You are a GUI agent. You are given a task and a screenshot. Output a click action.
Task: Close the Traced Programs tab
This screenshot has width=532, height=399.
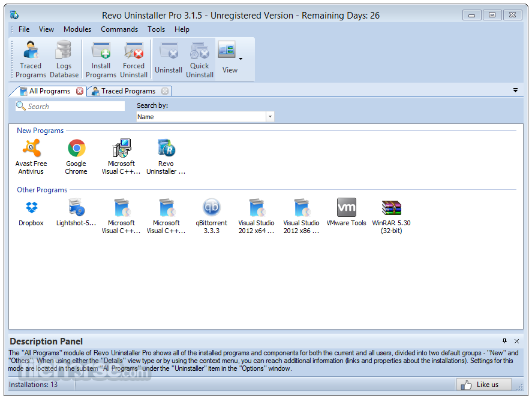point(165,91)
